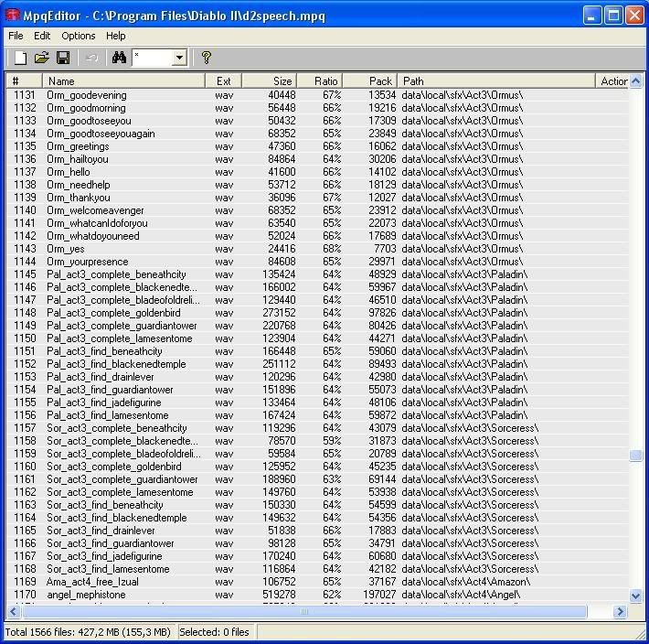The height and width of the screenshot is (644, 649).
Task: Click the size value 519278
Action: (x=279, y=595)
